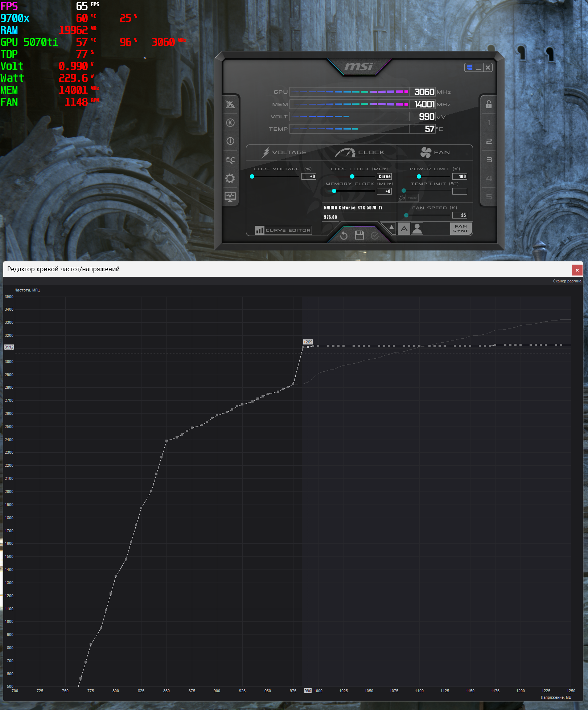Click the "Сканер разгона" link
Screen dimensions: 588x710
pos(567,281)
